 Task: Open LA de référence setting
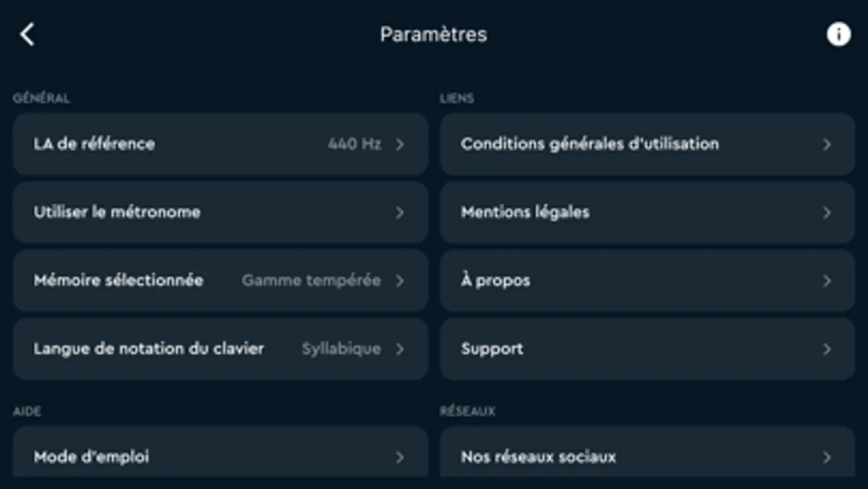(x=94, y=144)
